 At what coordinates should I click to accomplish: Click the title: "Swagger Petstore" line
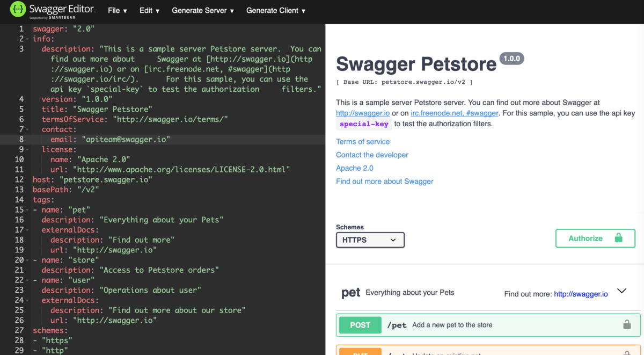click(x=97, y=109)
